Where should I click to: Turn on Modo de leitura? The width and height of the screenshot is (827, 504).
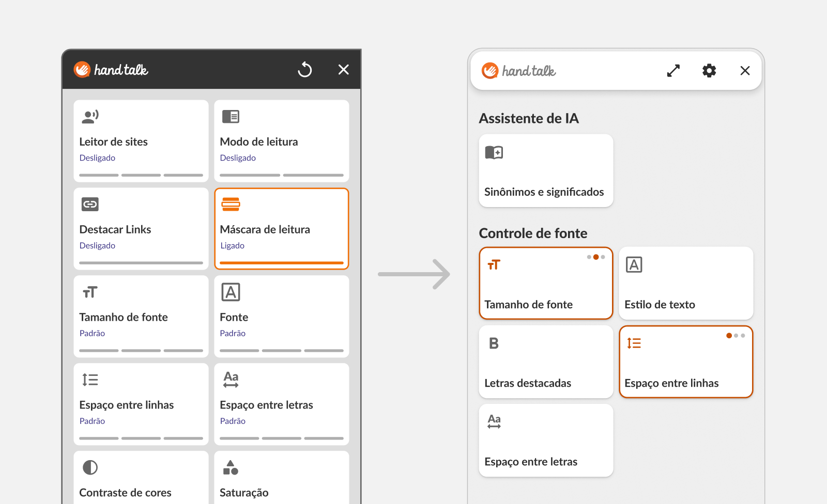[281, 141]
